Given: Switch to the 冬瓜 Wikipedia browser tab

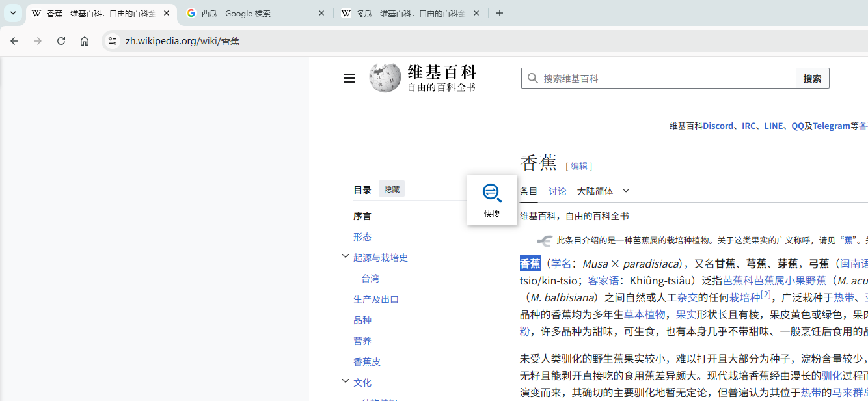Looking at the screenshot, I should pos(403,13).
